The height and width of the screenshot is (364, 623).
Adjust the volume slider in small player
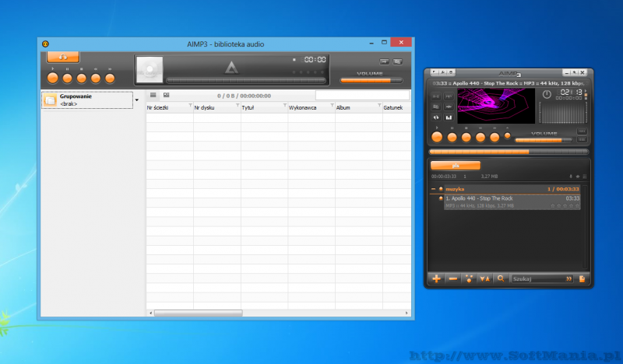point(545,140)
